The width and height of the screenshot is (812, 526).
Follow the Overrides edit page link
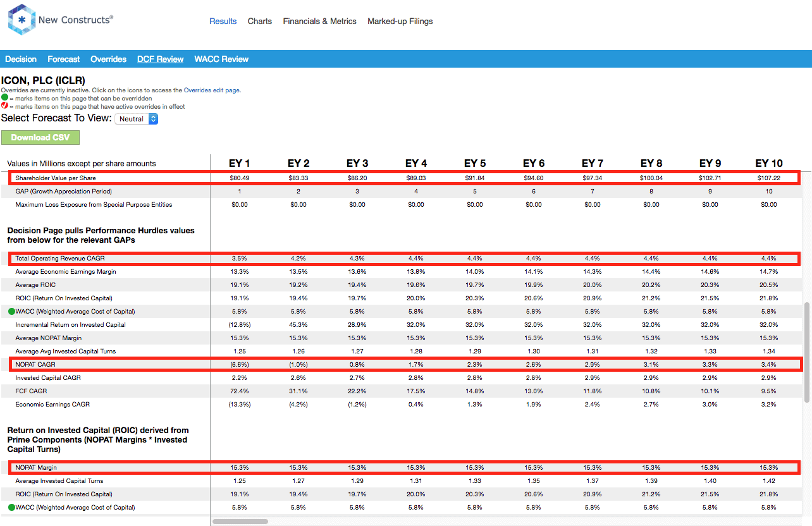click(x=212, y=90)
